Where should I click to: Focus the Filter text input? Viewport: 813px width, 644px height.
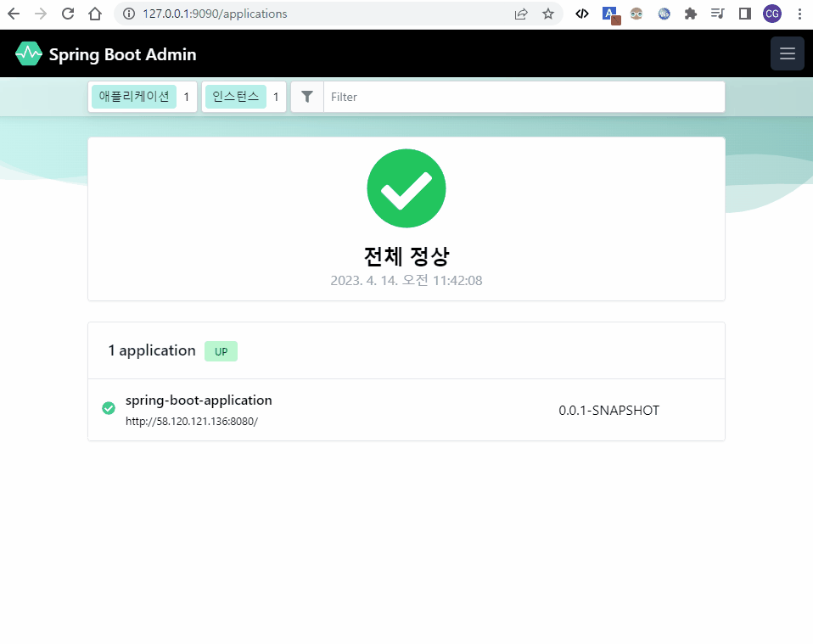(x=524, y=97)
